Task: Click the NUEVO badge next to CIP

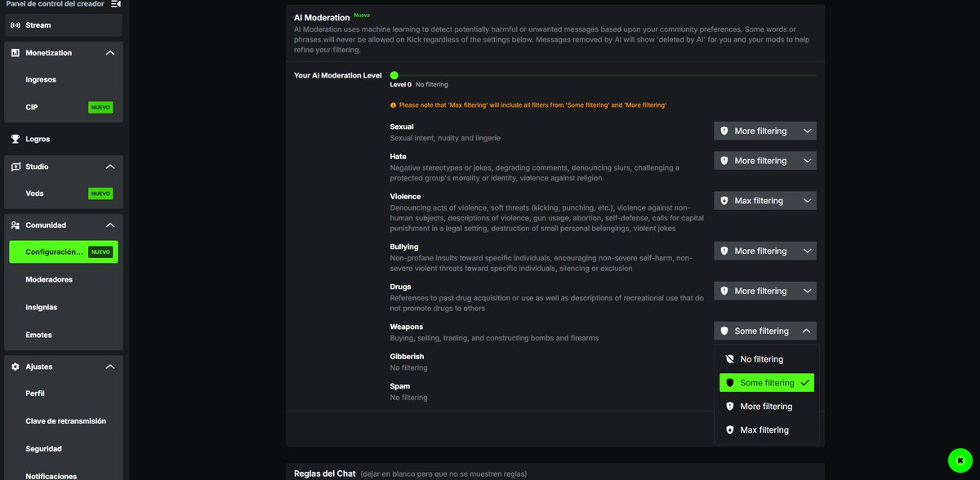Action: [x=100, y=108]
